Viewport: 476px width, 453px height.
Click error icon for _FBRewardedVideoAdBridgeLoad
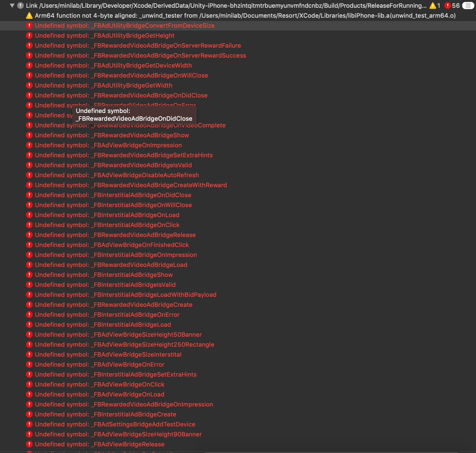(x=29, y=265)
